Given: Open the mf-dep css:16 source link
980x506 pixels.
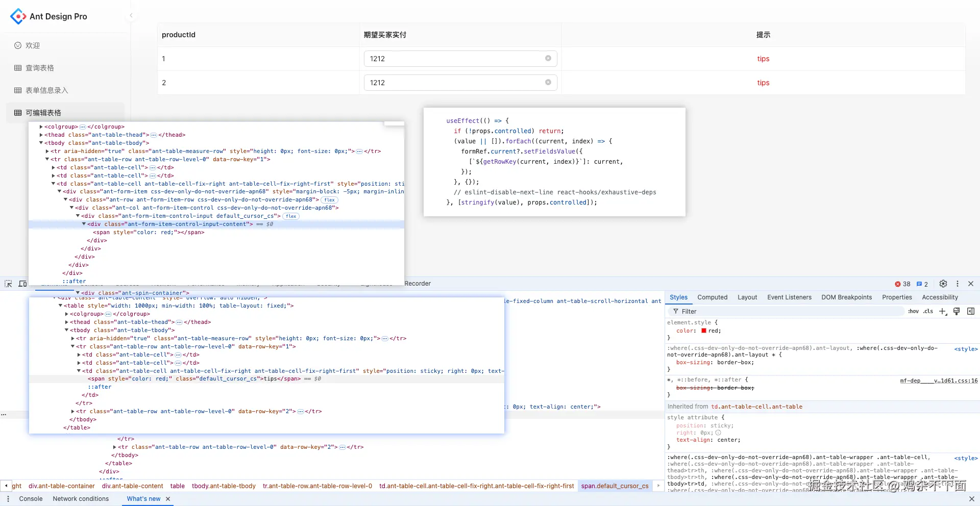Looking at the screenshot, I should 939,381.
